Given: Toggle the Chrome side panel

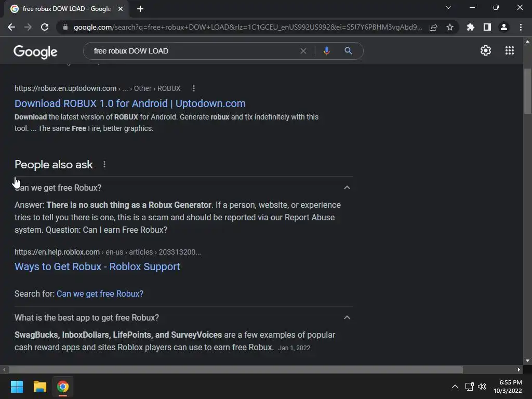Looking at the screenshot, I should coord(487,27).
